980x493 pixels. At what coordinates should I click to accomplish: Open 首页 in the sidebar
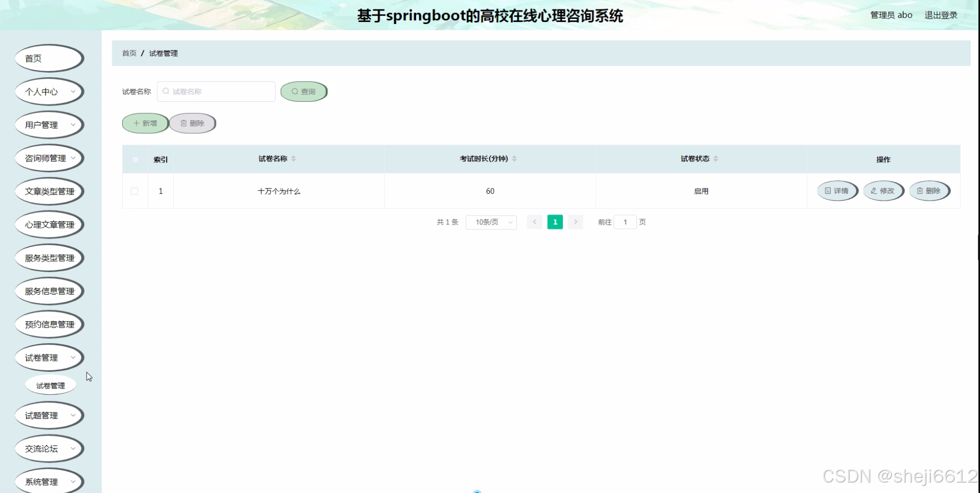click(x=49, y=58)
